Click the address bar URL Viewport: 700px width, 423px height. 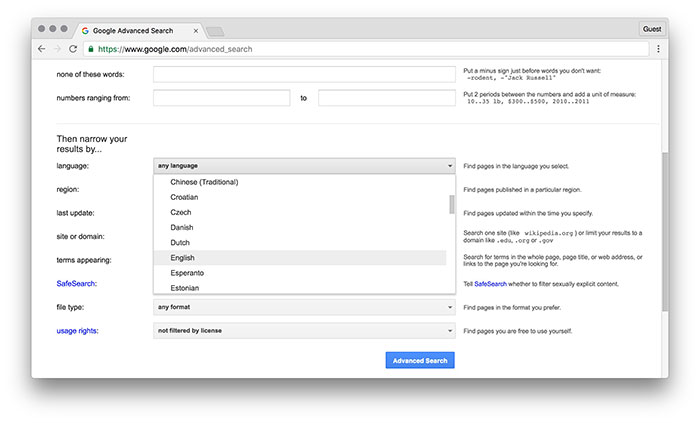pos(175,49)
